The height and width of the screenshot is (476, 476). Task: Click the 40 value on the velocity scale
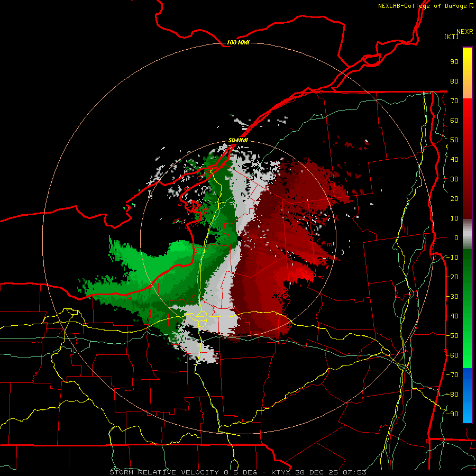click(x=454, y=160)
